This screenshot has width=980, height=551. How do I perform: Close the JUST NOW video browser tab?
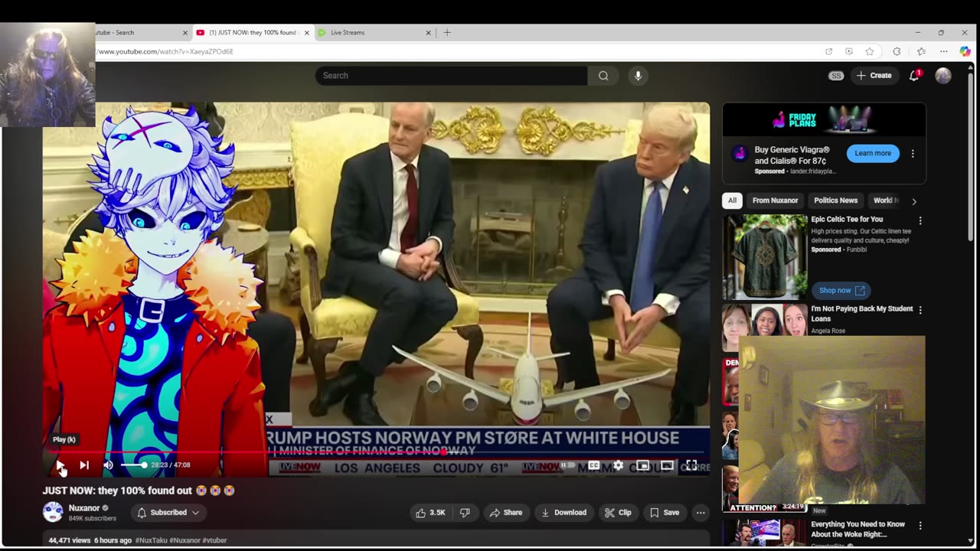point(307,33)
